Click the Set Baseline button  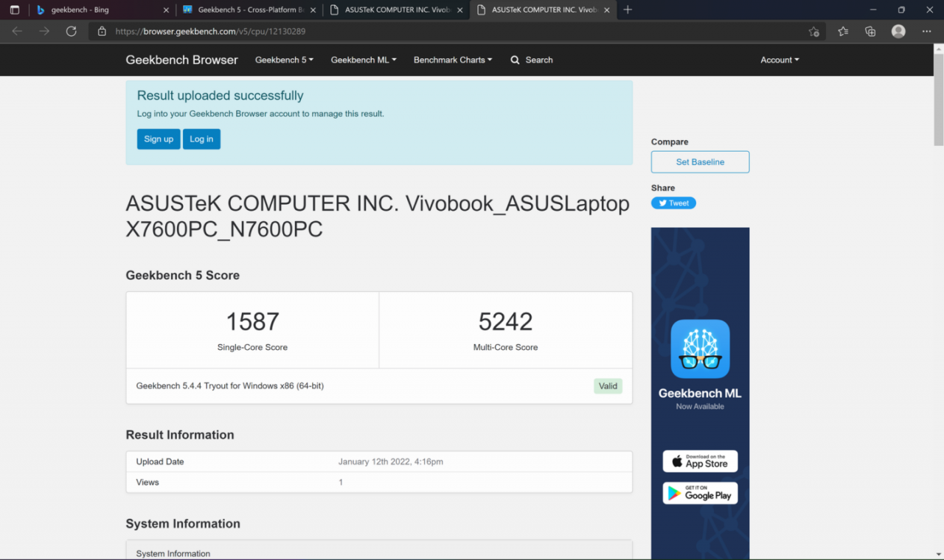click(700, 162)
